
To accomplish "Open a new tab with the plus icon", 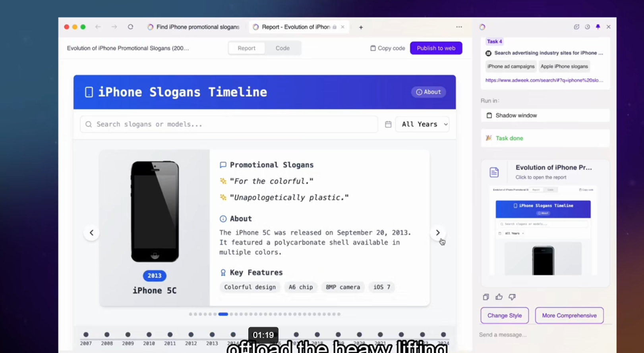I will 361,27.
